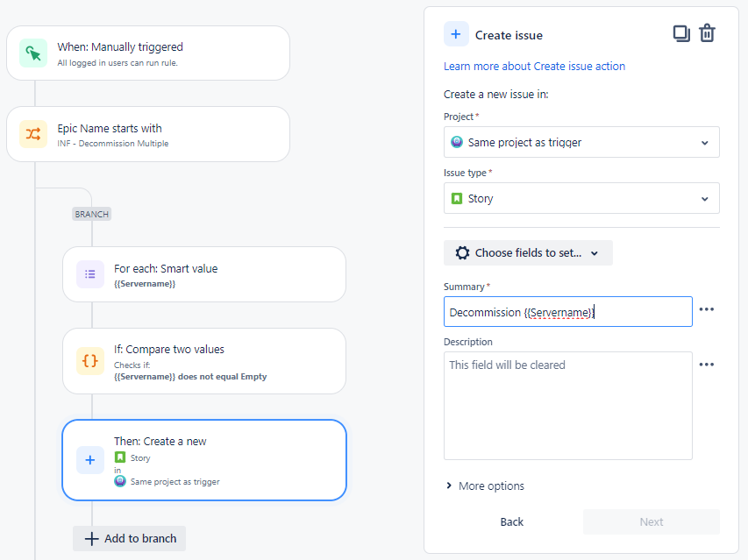Click into the Description text area
The height and width of the screenshot is (560, 748).
point(567,406)
